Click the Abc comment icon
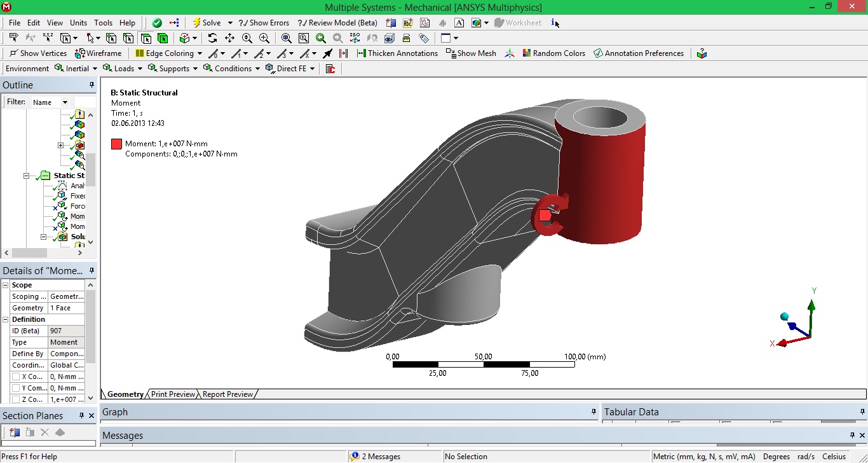This screenshot has width=868, height=463. [x=409, y=23]
